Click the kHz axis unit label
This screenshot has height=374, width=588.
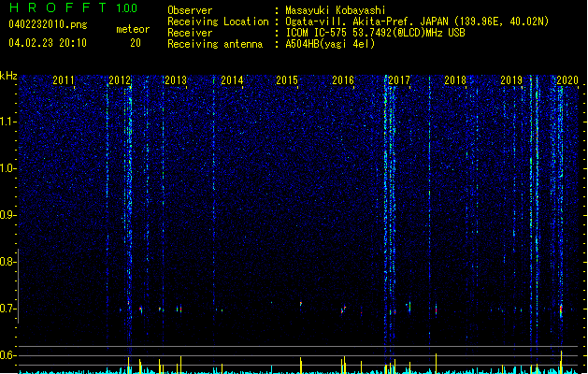(x=8, y=76)
